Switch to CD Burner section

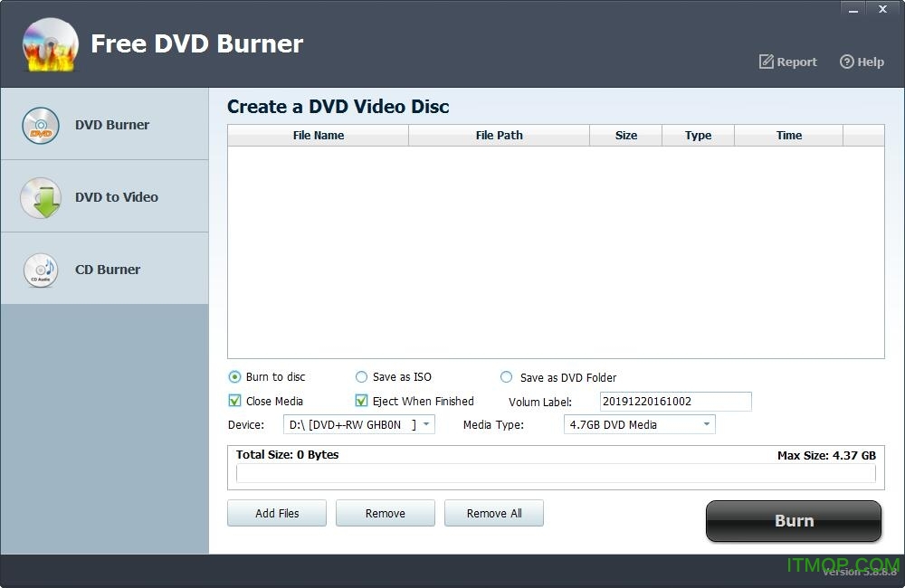104,269
